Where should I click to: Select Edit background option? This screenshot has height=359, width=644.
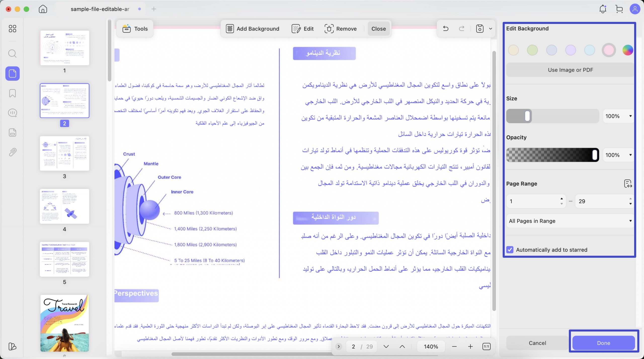click(x=303, y=29)
